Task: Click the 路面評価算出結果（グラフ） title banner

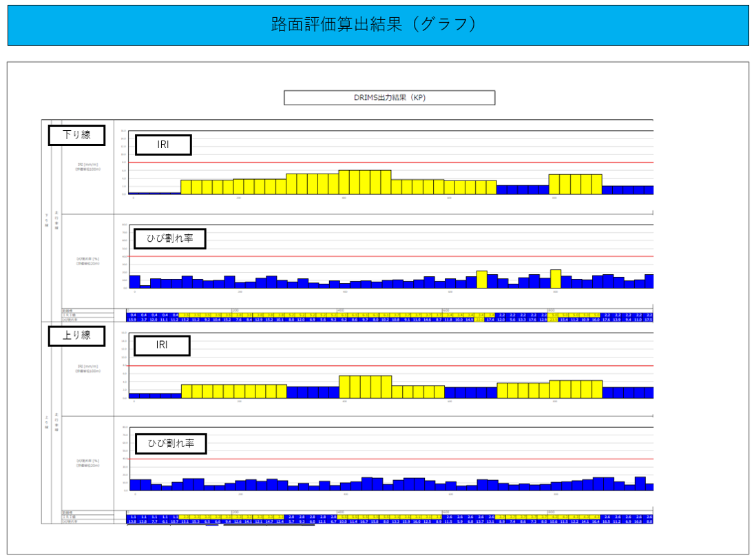Action: point(377,25)
